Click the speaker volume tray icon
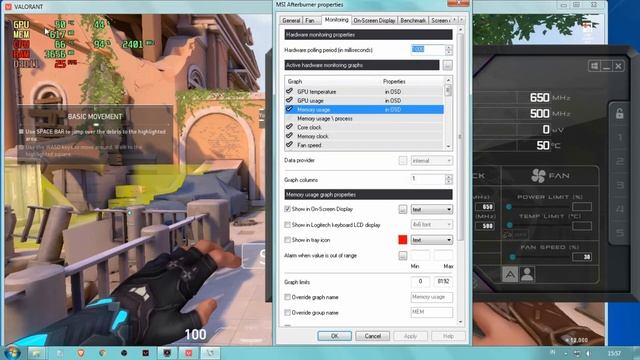This screenshot has height=360, width=640. click(588, 353)
